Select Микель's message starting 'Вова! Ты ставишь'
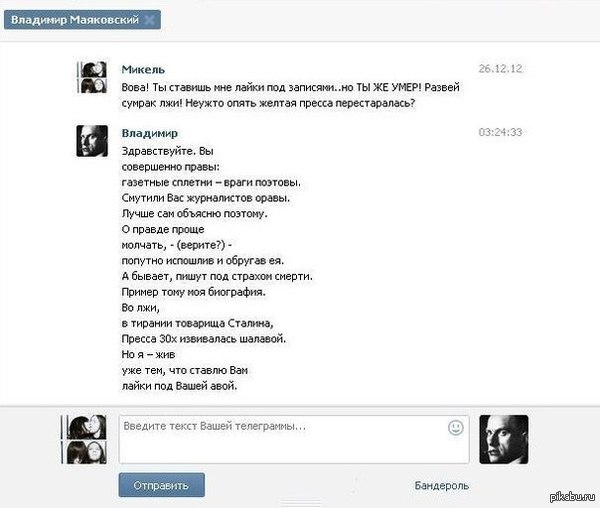This screenshot has width=600, height=508. tap(290, 95)
